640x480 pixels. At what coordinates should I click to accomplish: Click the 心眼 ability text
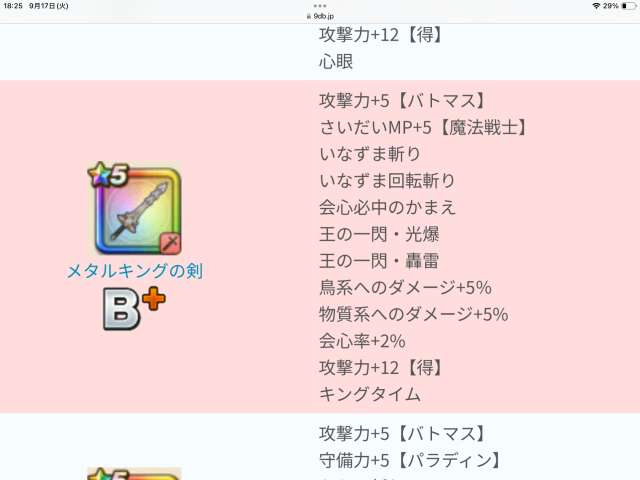[336, 61]
